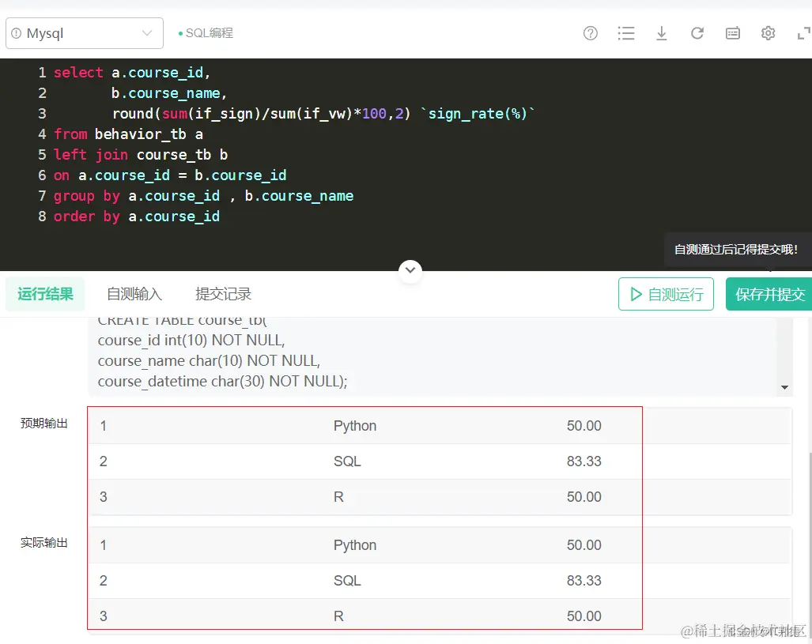Click the scroll-down arrow in the input box

tap(784, 387)
